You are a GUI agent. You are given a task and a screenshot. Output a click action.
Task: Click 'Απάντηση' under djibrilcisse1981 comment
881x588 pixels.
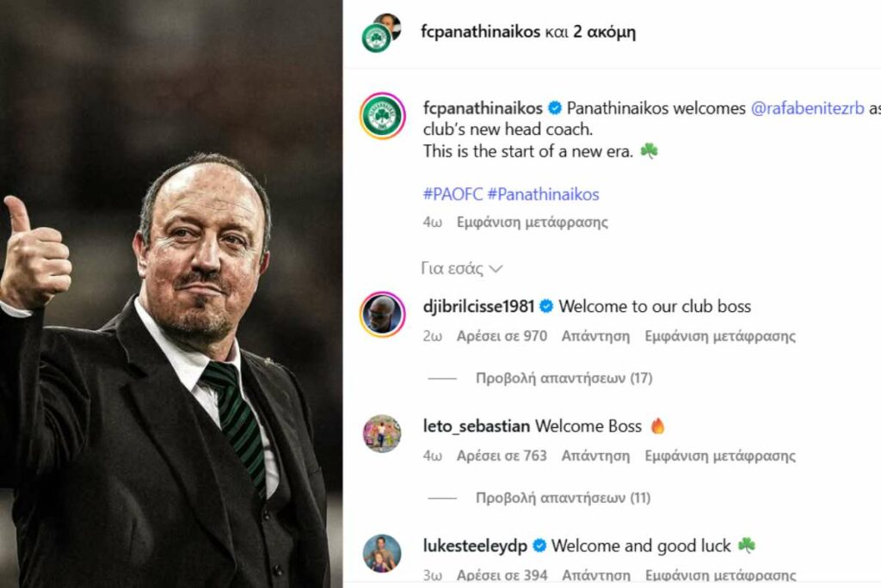595,336
